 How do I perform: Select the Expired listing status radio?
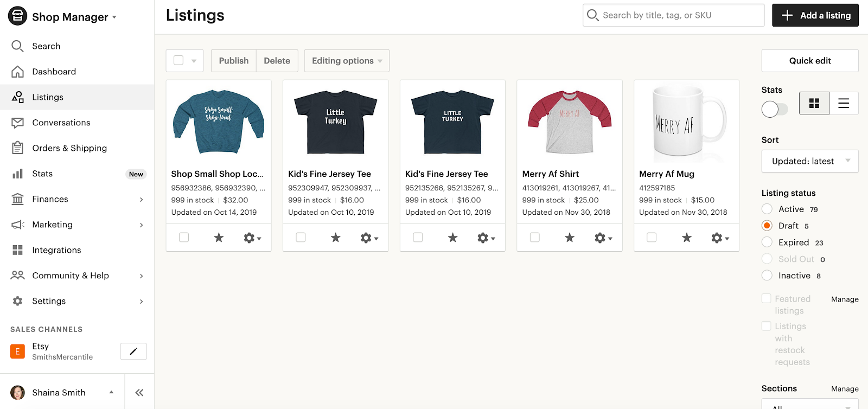click(767, 242)
